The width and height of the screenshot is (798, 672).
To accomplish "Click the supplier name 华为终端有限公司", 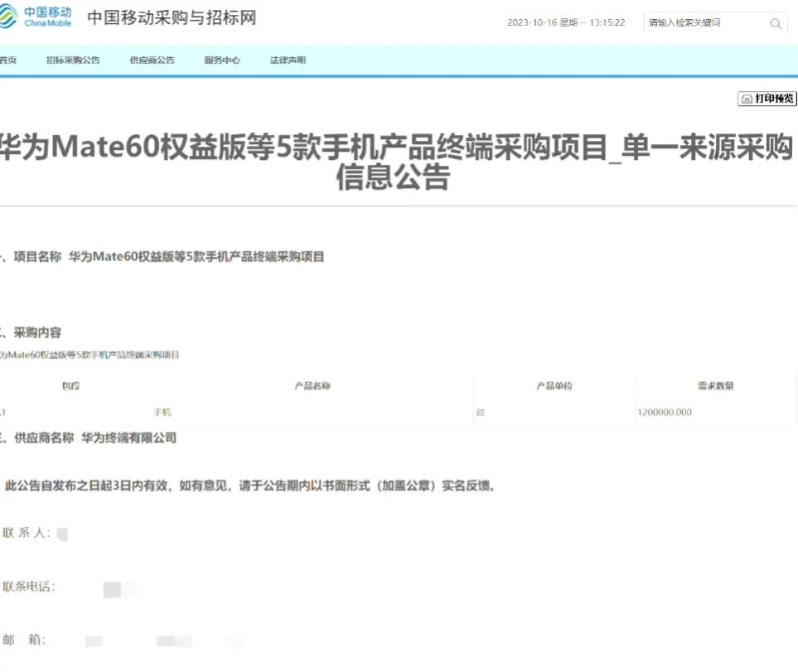I will [128, 438].
